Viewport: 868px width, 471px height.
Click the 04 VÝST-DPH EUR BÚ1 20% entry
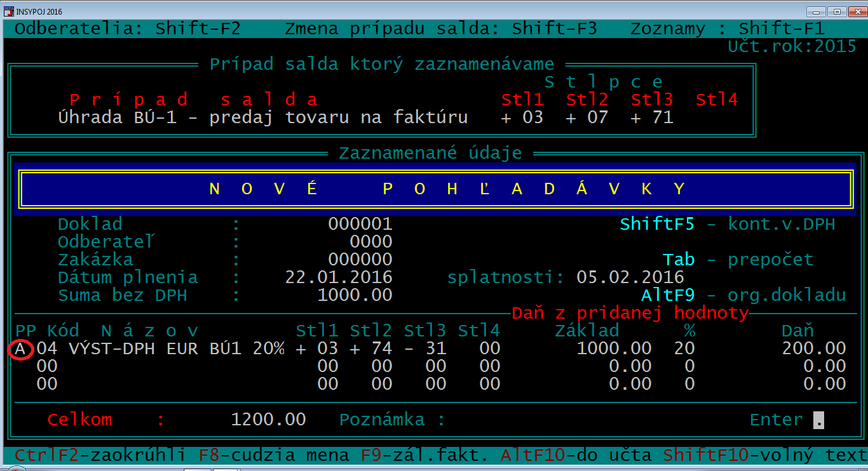tap(161, 348)
